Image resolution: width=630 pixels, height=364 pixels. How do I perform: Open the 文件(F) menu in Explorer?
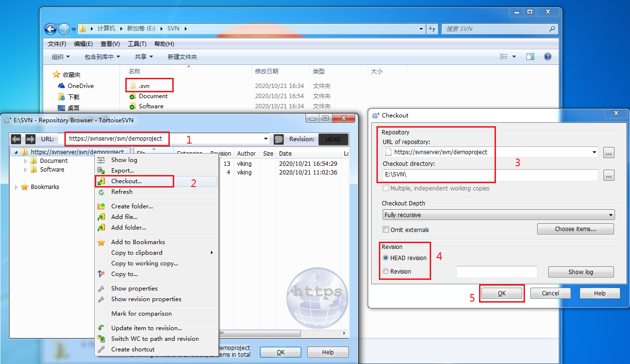[57, 44]
